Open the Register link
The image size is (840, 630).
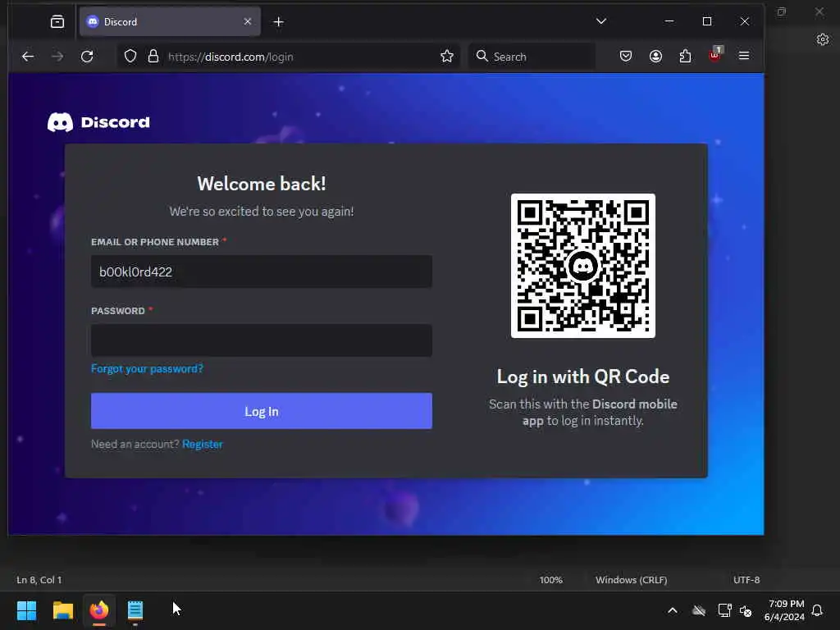pos(203,444)
